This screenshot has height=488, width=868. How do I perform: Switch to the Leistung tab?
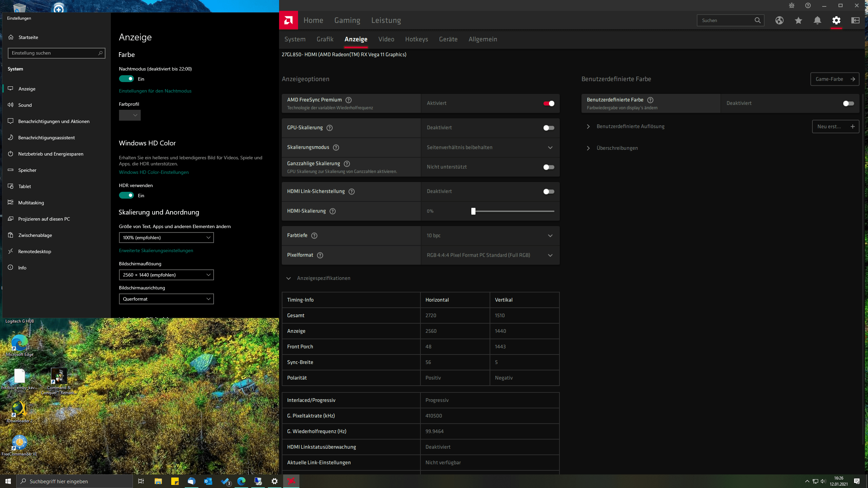pyautogui.click(x=386, y=20)
